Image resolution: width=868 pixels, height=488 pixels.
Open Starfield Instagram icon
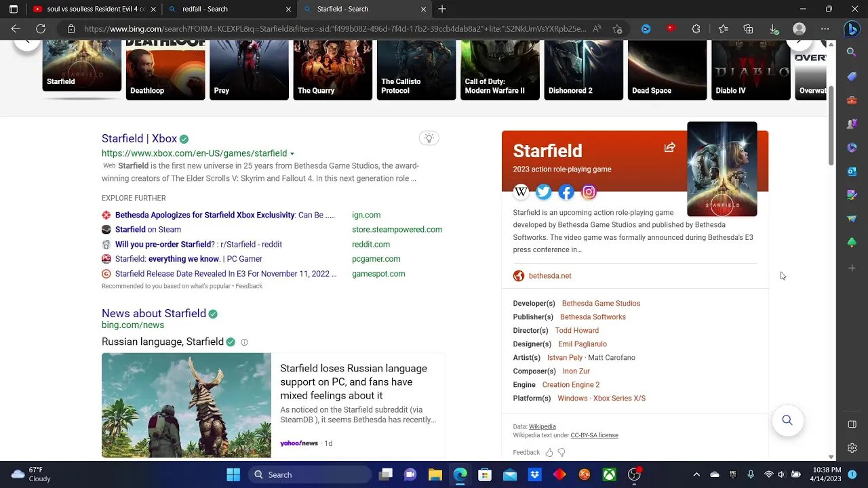point(589,192)
